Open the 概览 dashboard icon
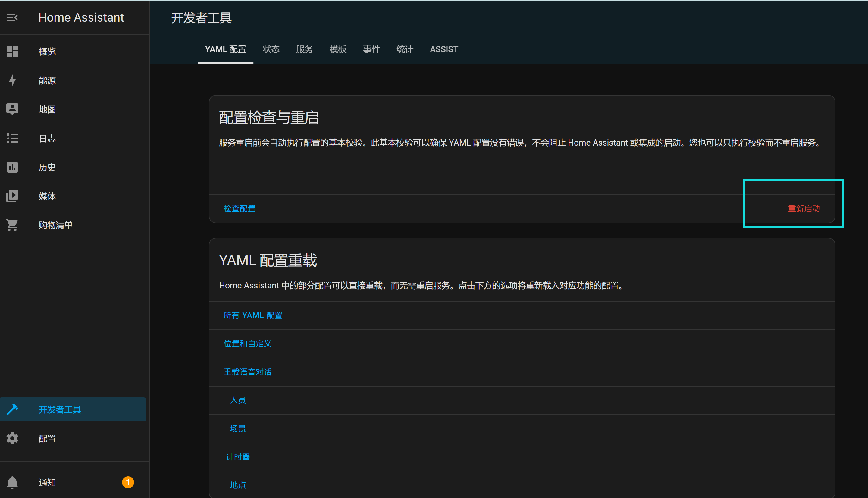 [x=12, y=51]
